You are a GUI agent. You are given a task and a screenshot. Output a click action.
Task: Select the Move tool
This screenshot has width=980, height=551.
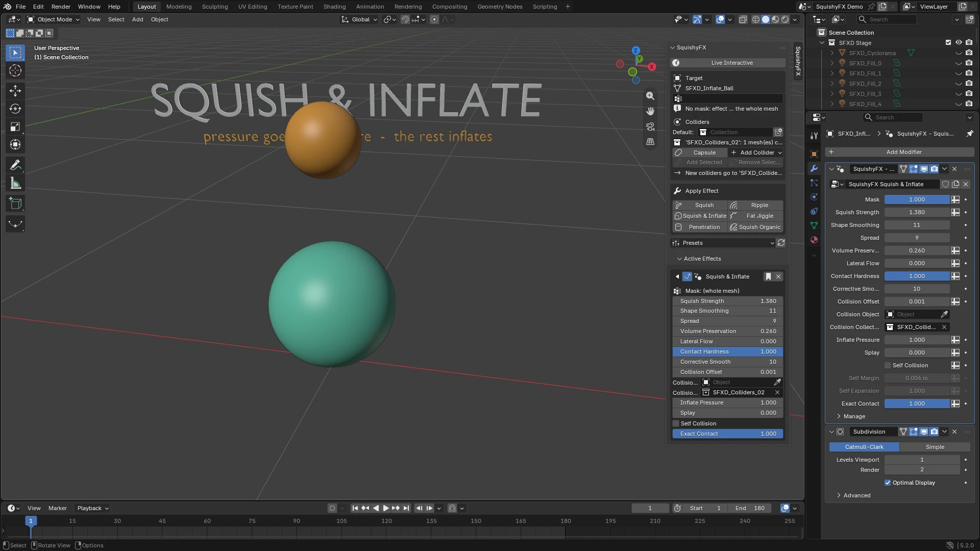pos(15,91)
